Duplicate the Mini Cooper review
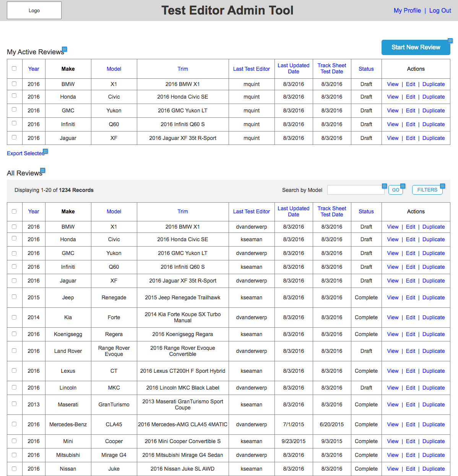This screenshot has width=458, height=476. click(x=434, y=441)
